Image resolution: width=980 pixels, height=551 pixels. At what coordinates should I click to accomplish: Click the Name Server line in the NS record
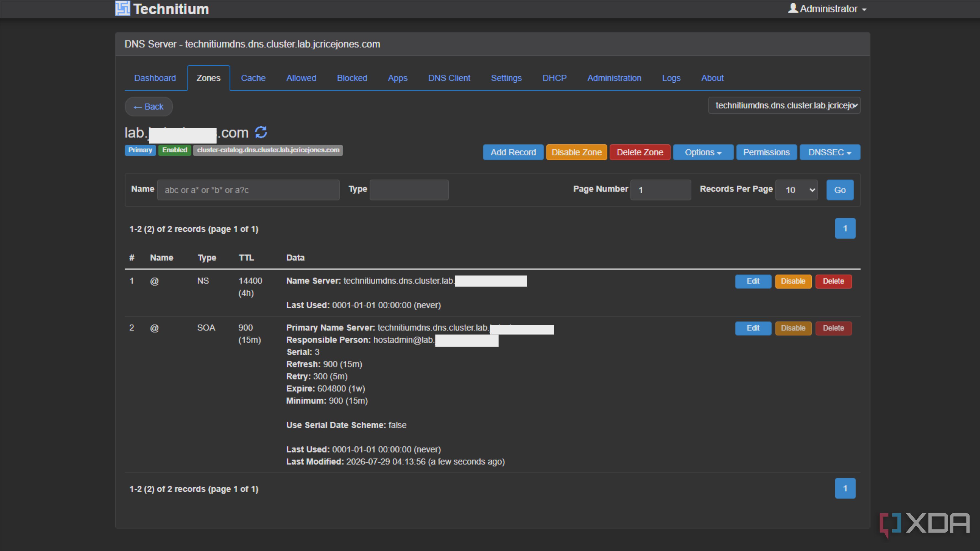tap(406, 281)
